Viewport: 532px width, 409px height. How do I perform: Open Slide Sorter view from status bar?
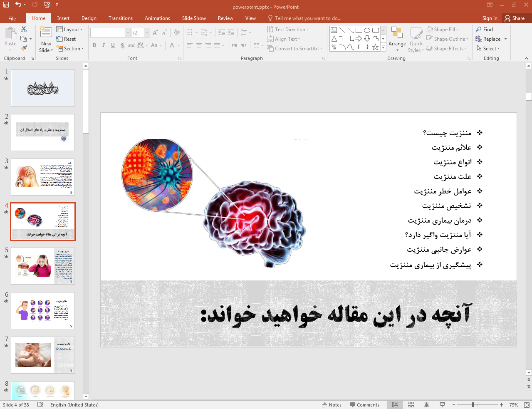point(411,405)
